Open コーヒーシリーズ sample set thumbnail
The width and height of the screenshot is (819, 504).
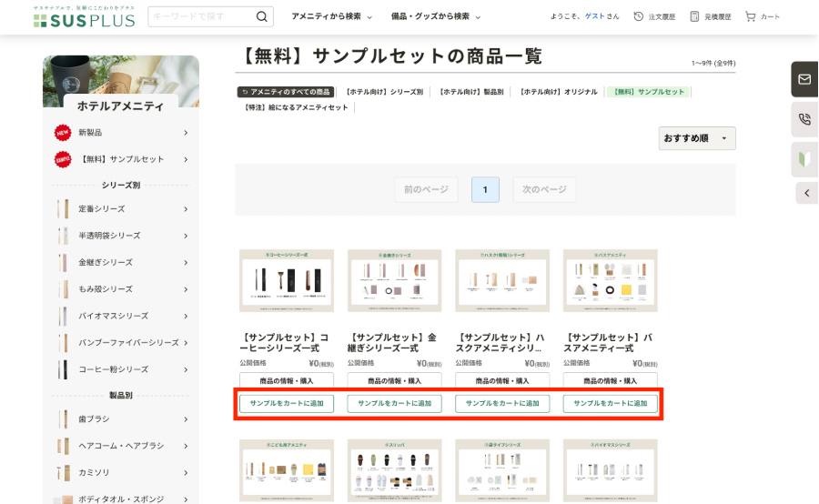[x=287, y=280]
